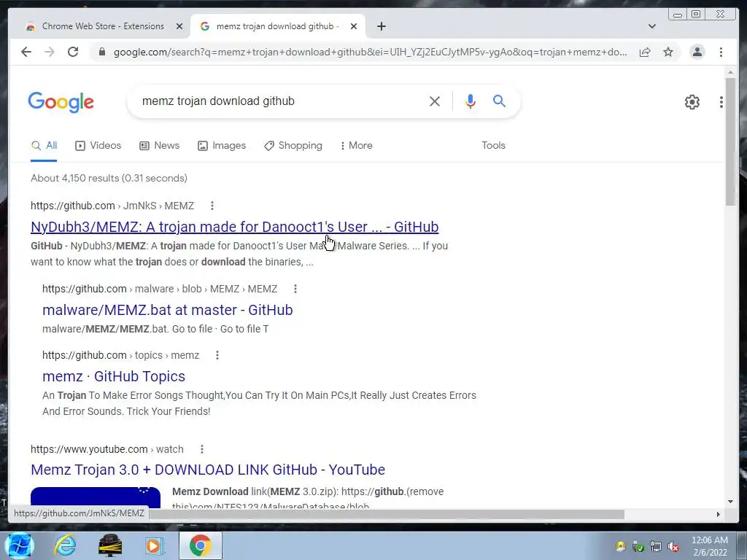
Task: Click the scroll down arrow
Action: 730,502
